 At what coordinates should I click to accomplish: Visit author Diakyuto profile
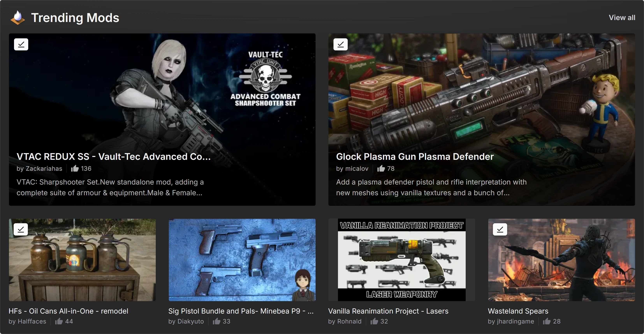pos(191,321)
